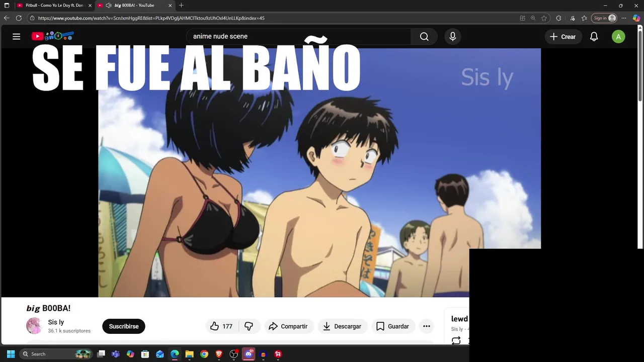Open a new browser tab
Viewport: 644px width, 362px height.
(x=181, y=6)
